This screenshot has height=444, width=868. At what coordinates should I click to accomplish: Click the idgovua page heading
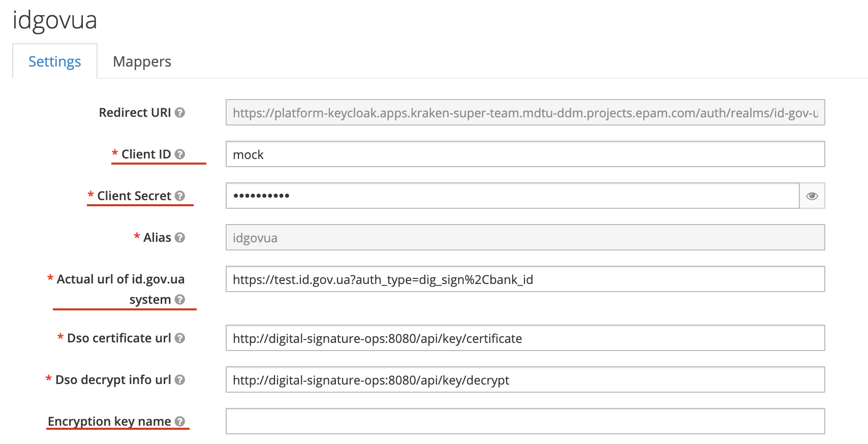point(55,20)
